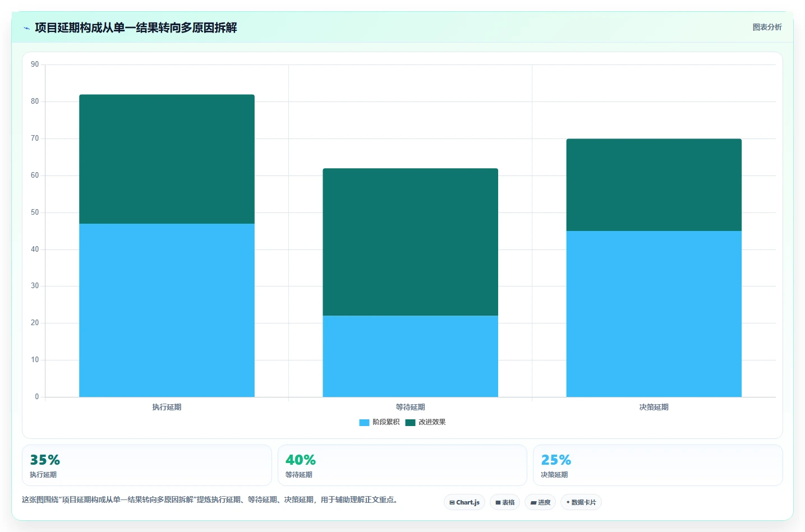Select the light blue bar segment for 决策延期

coord(654,314)
